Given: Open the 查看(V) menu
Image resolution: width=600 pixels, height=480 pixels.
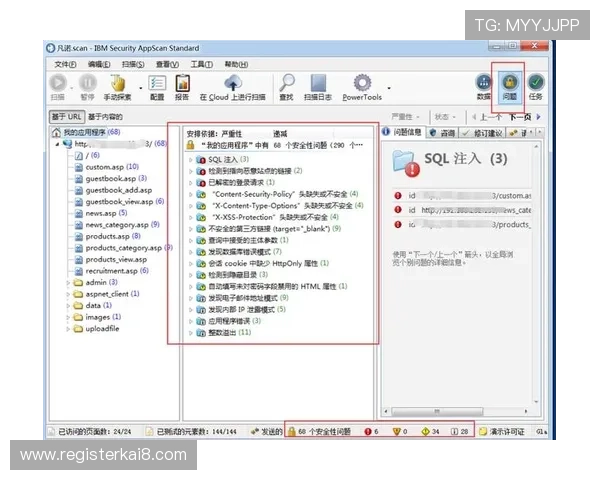Looking at the screenshot, I should tap(167, 64).
